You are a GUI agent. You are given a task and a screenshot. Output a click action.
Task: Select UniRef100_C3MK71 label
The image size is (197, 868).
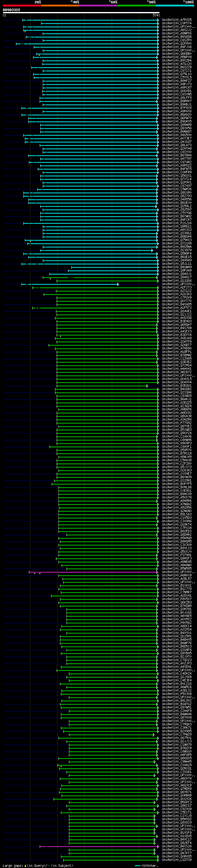click(177, 728)
